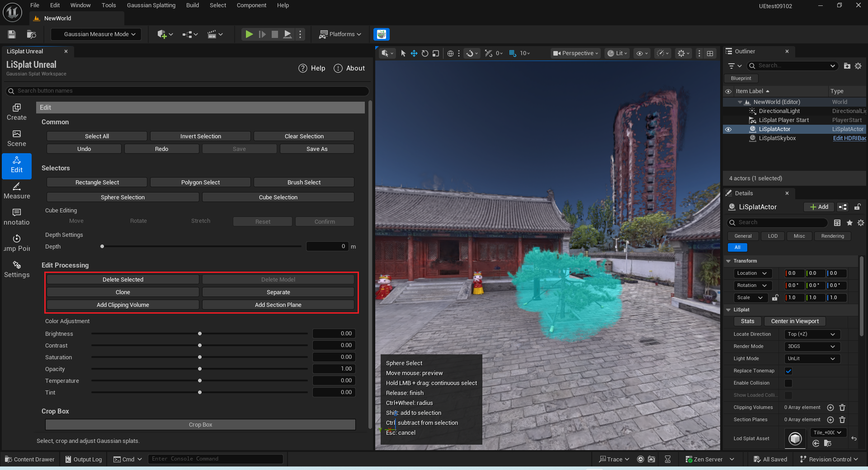The width and height of the screenshot is (868, 470).
Task: Choose the translate move gizmo tool
Action: click(414, 53)
